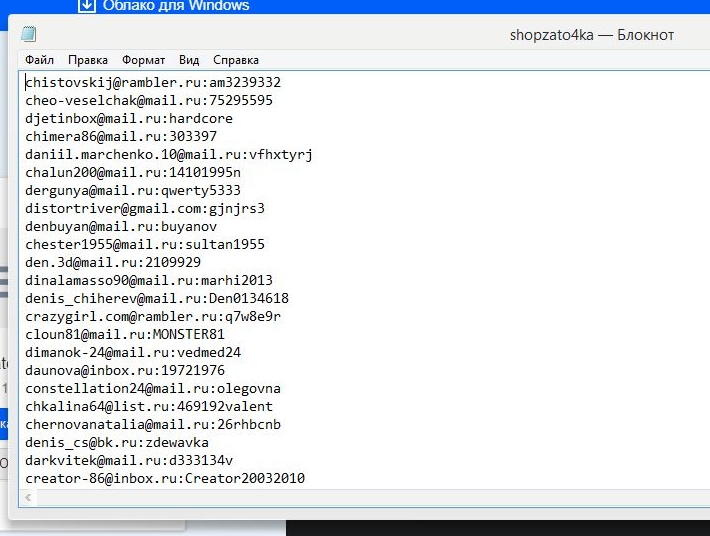Click the shopzato4ka — Блокнот window title
710x536 pixels.
[592, 35]
